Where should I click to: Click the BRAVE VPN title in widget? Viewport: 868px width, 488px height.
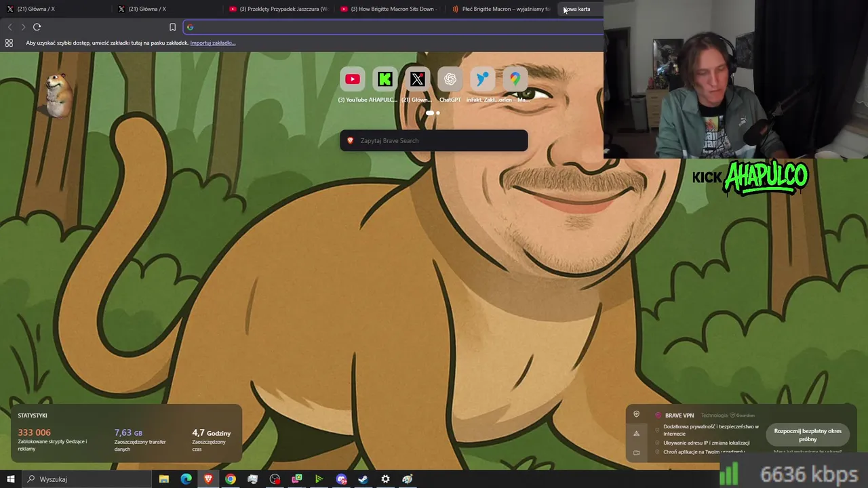point(679,415)
